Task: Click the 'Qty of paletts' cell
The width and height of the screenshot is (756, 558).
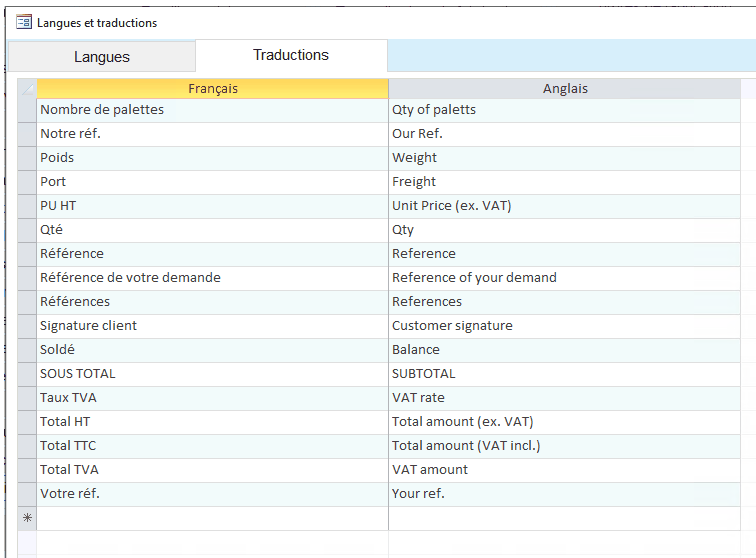Action: point(565,110)
